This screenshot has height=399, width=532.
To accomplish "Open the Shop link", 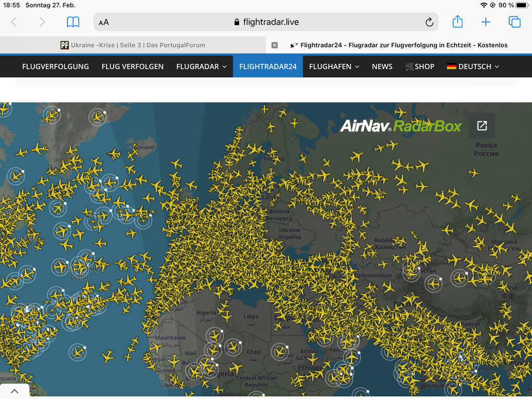I will click(420, 66).
